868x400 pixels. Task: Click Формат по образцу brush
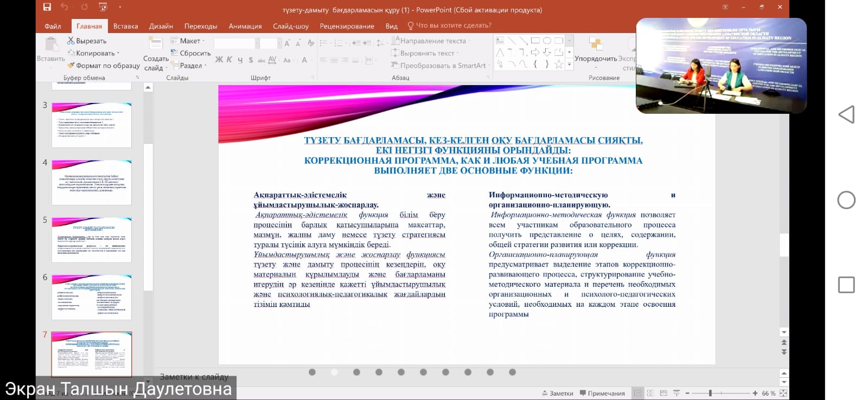click(x=71, y=66)
